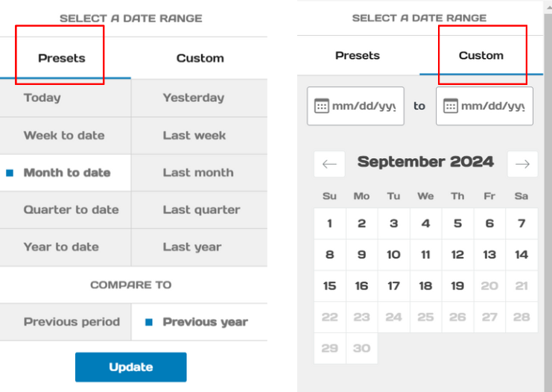552x392 pixels.
Task: Pick September 19 on the calendar
Action: [x=457, y=286]
